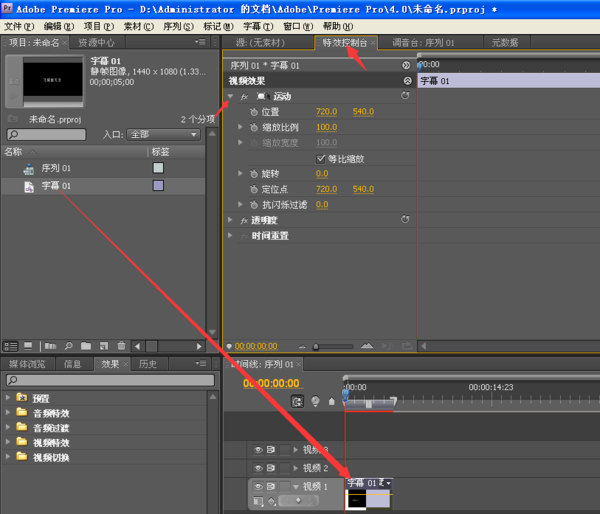Expand the 音频特效 folder
Viewport: 600px width, 514px height.
point(7,412)
